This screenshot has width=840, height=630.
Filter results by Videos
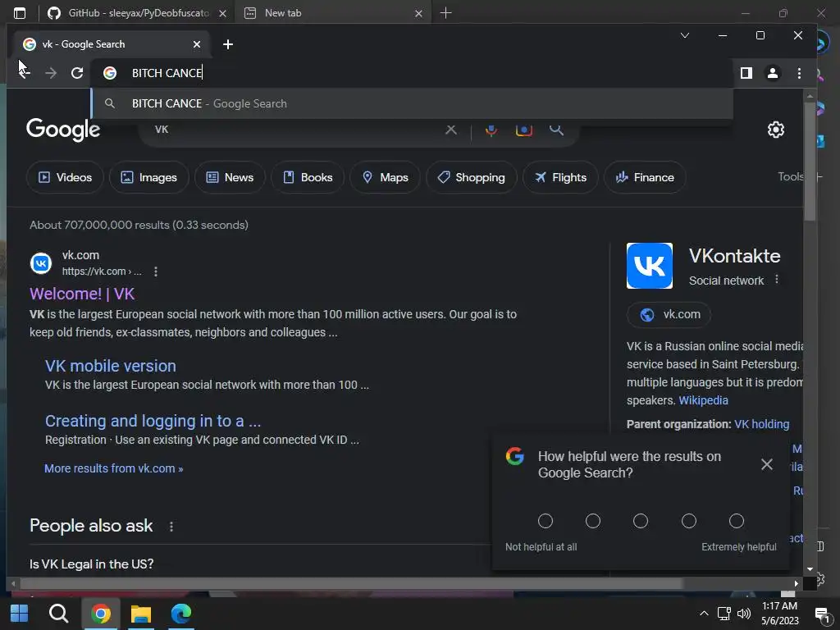click(65, 177)
